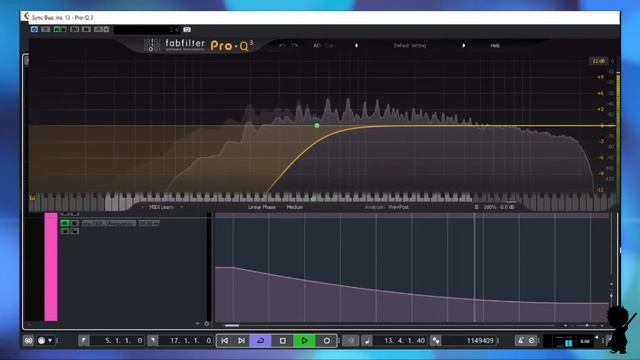Open the Medium phase resolution menu

click(295, 207)
